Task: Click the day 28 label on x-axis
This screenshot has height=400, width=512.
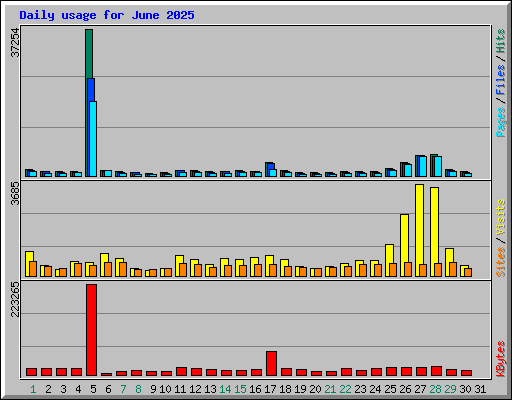Action: pyautogui.click(x=435, y=389)
